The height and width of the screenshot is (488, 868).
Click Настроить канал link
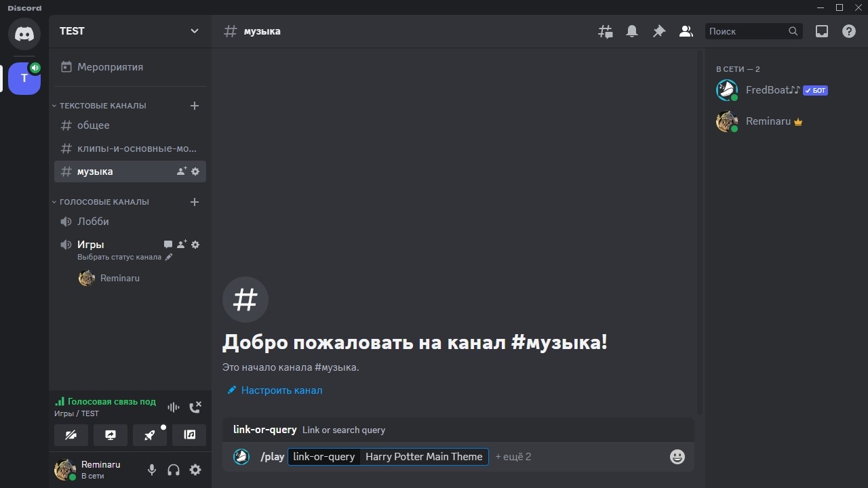[x=275, y=390]
